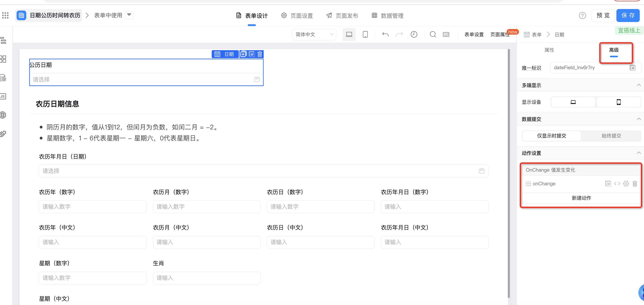Open the 农历年月日（日期） date picker
The height and width of the screenshot is (305, 644).
263,171
